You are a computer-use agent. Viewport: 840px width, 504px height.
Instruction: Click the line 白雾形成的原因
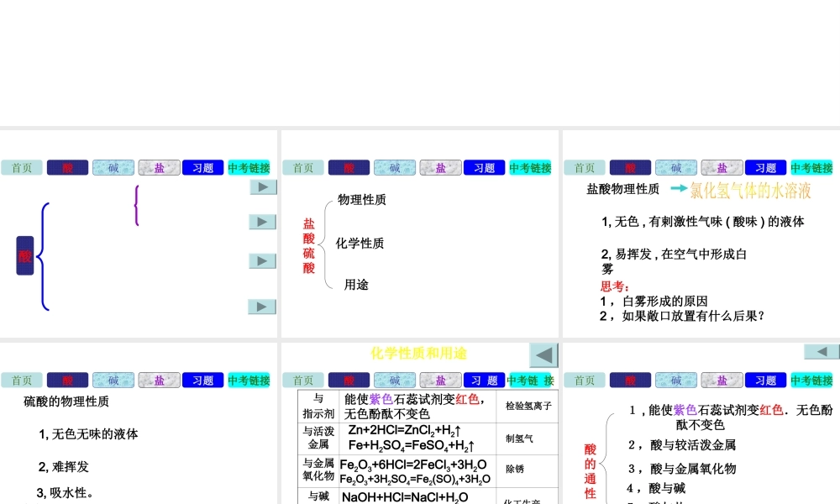(664, 301)
